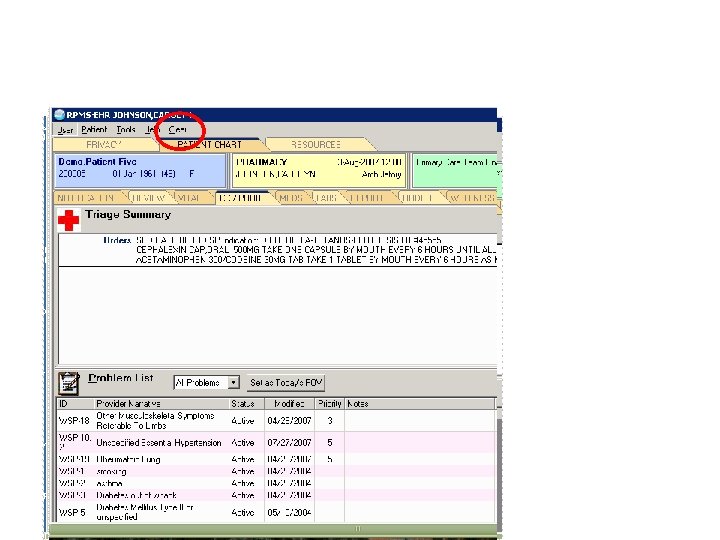Image resolution: width=720 pixels, height=540 pixels.
Task: Select the Other Musculoskeletal Symptoms problem row
Action: pos(276,421)
